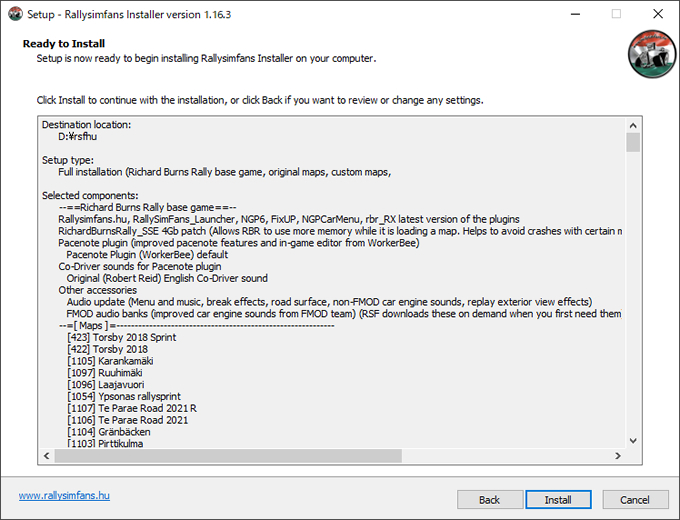
Task: Click the left arrow of the horizontal scrollbar
Action: click(46, 456)
